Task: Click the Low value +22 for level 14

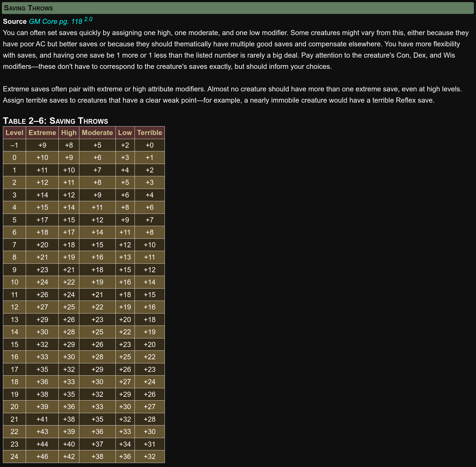Action: [125, 332]
